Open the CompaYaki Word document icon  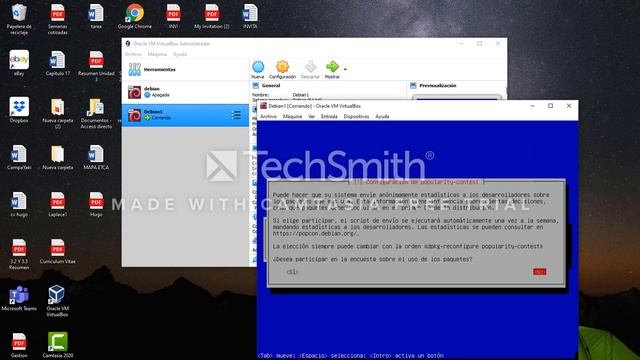click(19, 157)
